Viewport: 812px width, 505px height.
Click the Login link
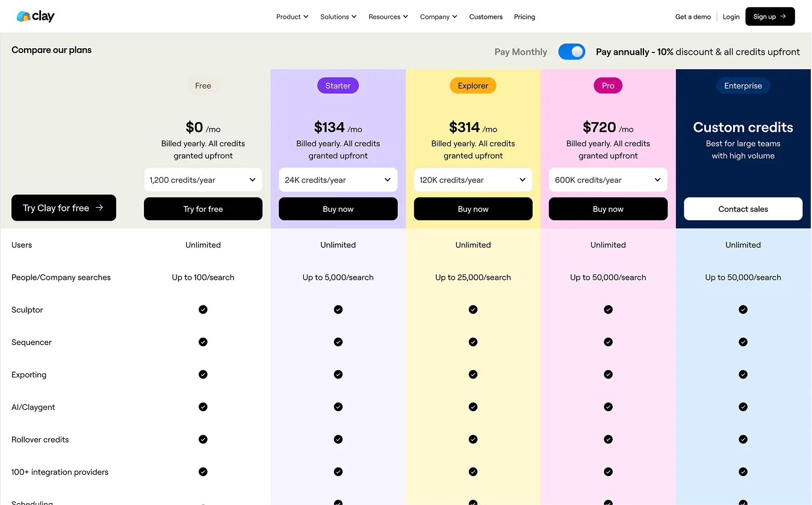(x=731, y=17)
